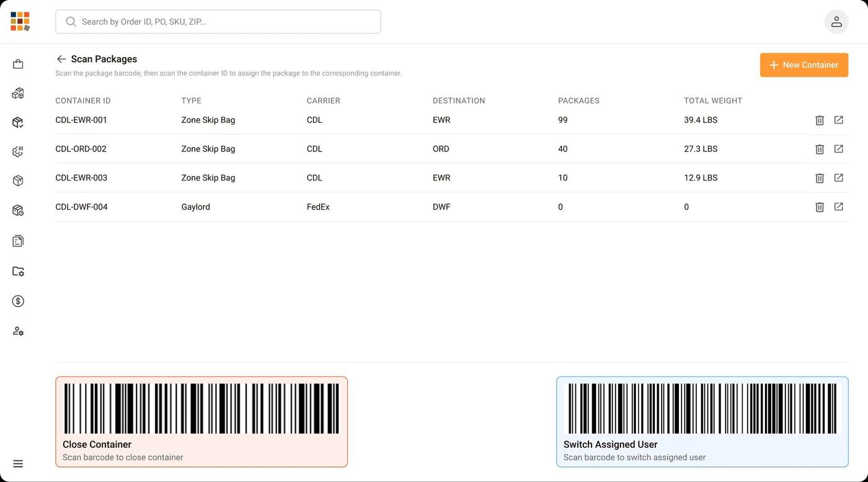Click the 39.4 LBS weight value
This screenshot has width=868, height=482.
(x=701, y=120)
